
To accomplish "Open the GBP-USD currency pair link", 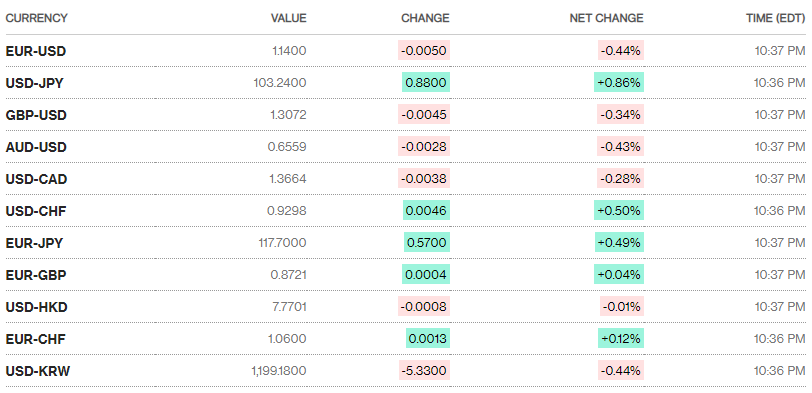I will [x=36, y=115].
